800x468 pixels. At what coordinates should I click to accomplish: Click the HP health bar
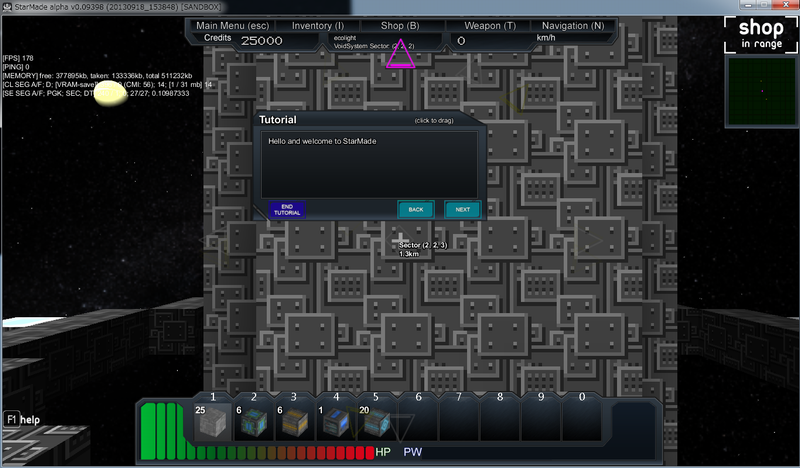pos(257,453)
